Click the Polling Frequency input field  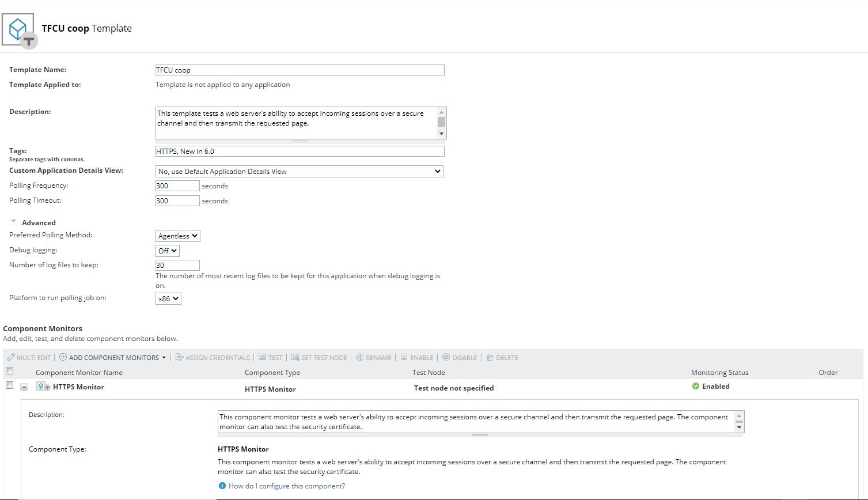[177, 185]
